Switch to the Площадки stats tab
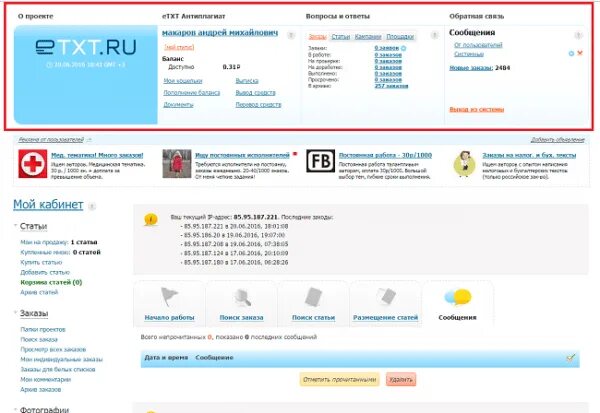 point(400,37)
